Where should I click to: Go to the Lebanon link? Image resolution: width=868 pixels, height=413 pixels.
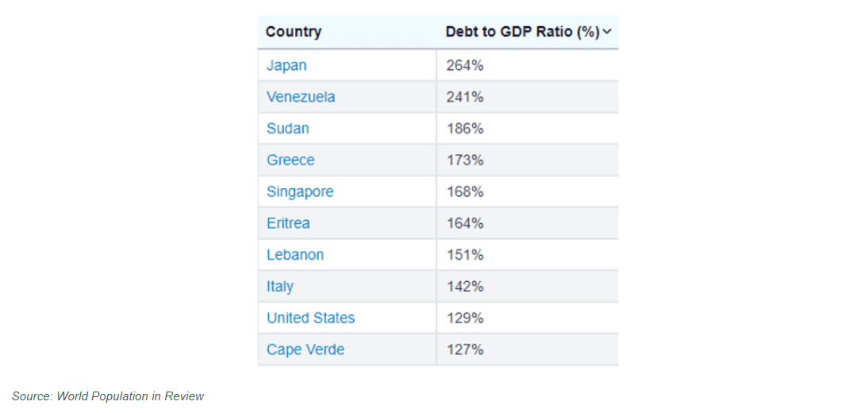(x=295, y=255)
